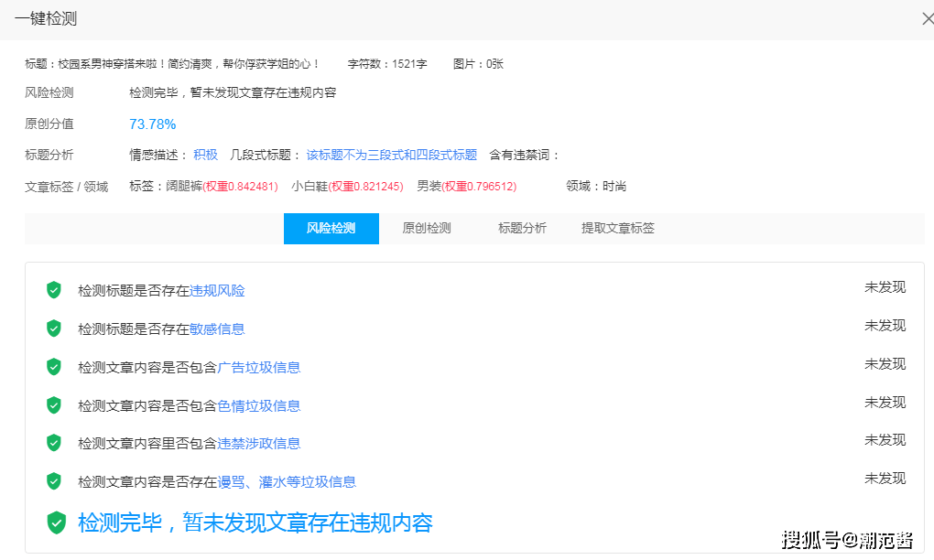Viewport: 934px width, 560px height.
Task: Click the 检测完毕 result statement at bottom
Action: point(256,523)
